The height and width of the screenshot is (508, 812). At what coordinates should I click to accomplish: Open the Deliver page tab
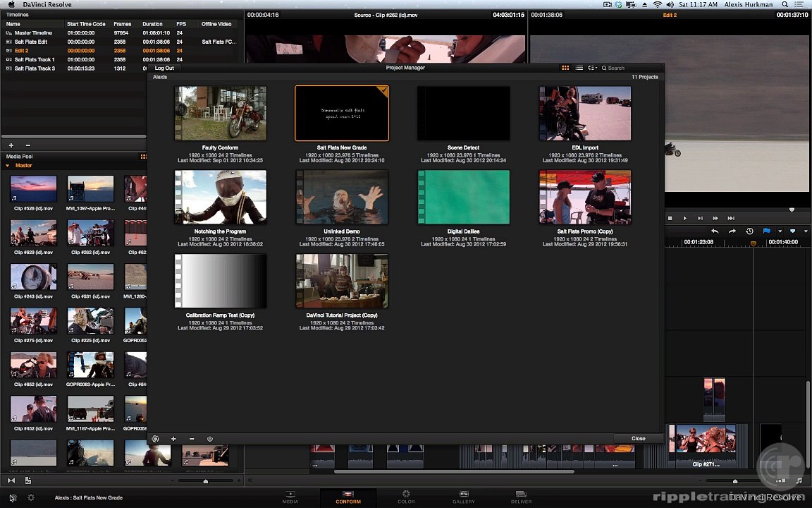tap(521, 497)
